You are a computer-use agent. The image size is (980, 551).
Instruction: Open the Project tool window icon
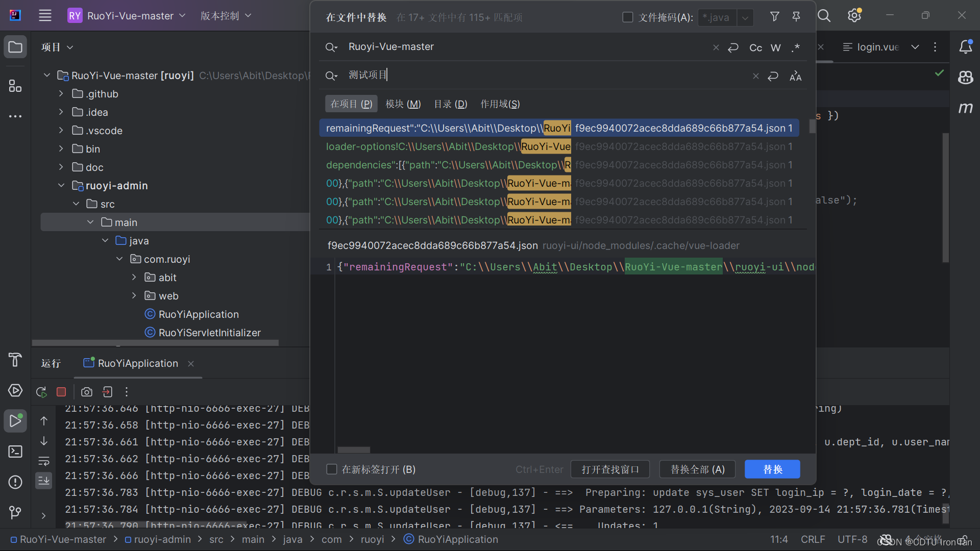(15, 47)
